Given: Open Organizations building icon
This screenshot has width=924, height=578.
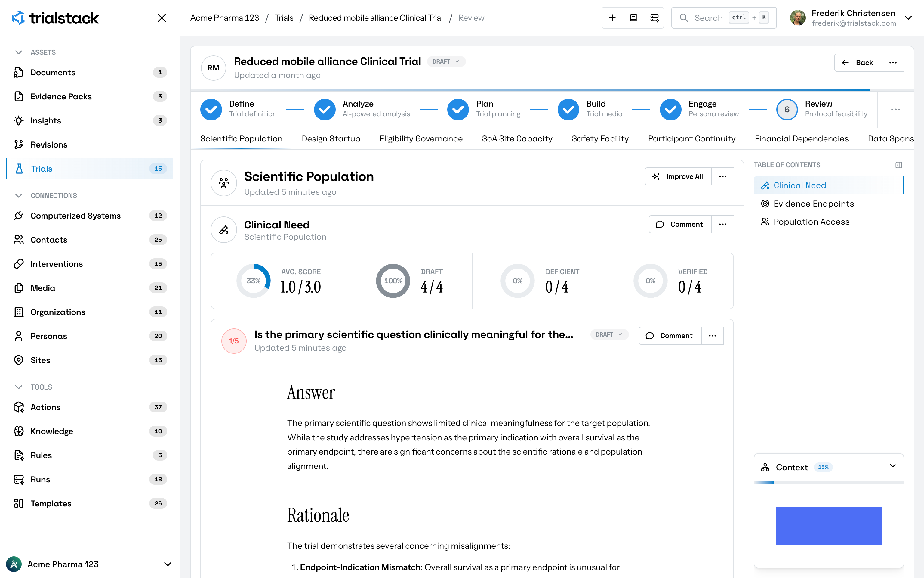Looking at the screenshot, I should coord(18,312).
